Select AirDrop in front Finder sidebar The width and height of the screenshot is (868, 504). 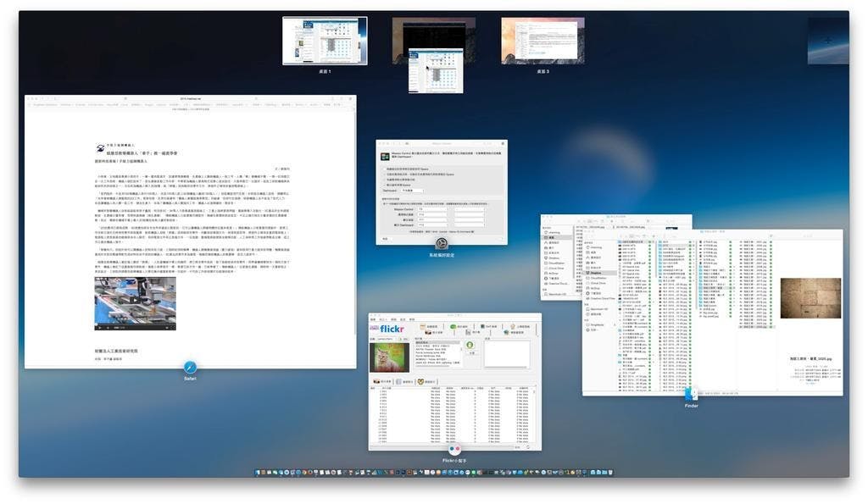pyautogui.click(x=595, y=288)
